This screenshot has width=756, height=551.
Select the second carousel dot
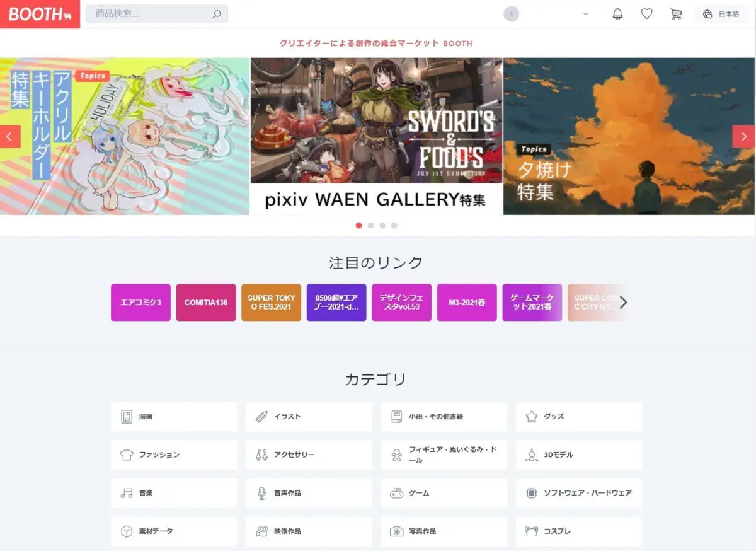[370, 225]
